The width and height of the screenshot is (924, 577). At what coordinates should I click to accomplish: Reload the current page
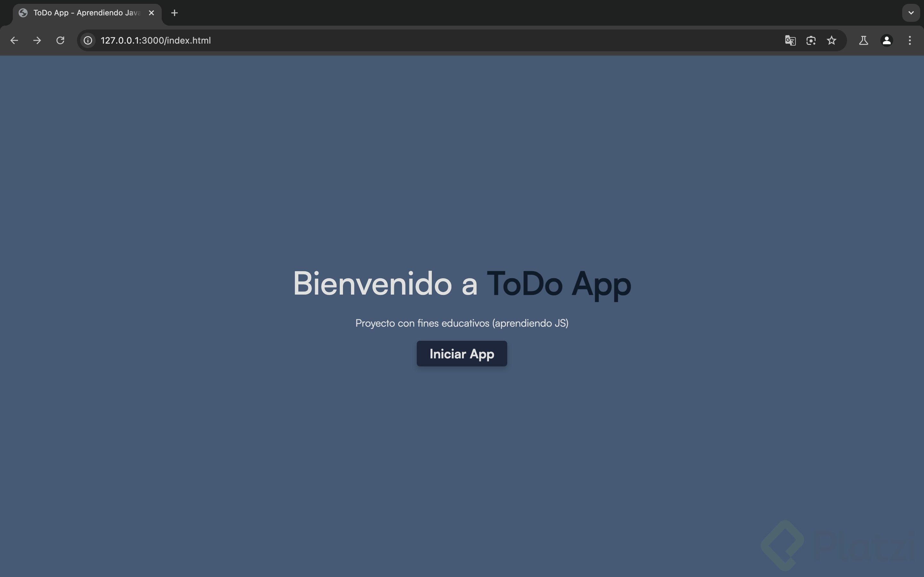pos(60,40)
